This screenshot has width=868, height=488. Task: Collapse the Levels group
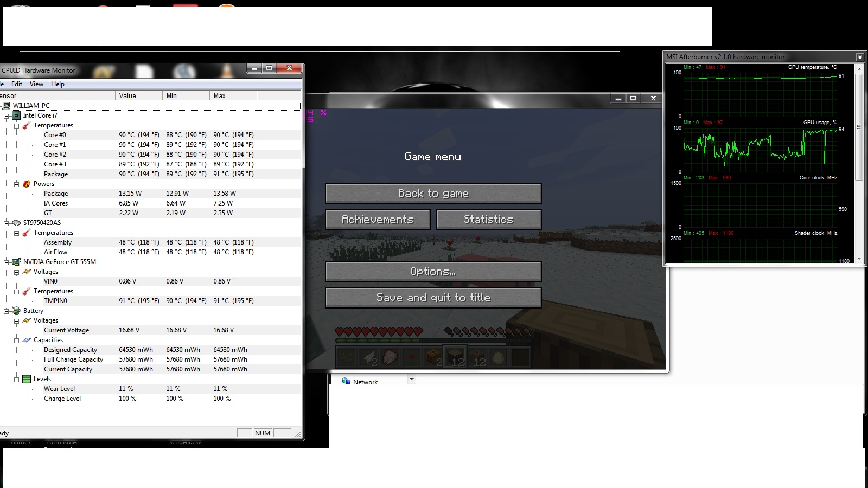point(17,379)
